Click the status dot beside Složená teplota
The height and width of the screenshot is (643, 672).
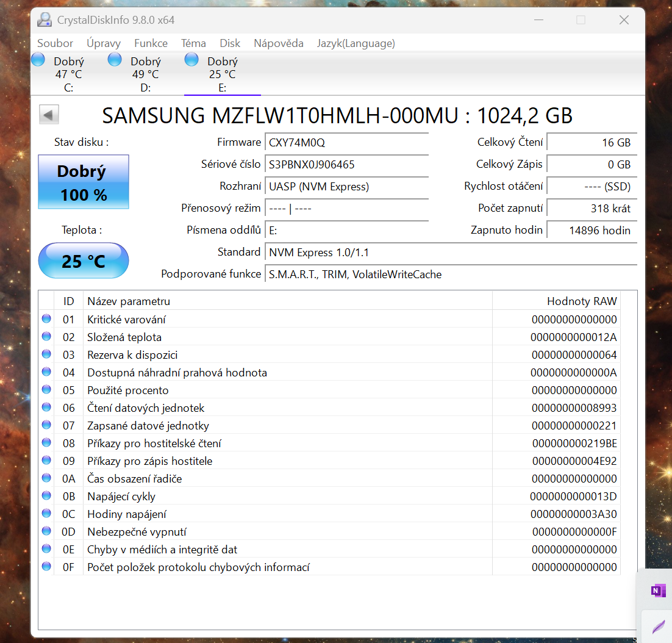point(46,336)
